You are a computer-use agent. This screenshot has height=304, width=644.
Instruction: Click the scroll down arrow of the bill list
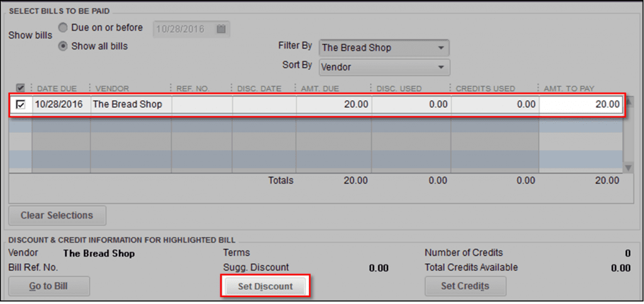628,168
